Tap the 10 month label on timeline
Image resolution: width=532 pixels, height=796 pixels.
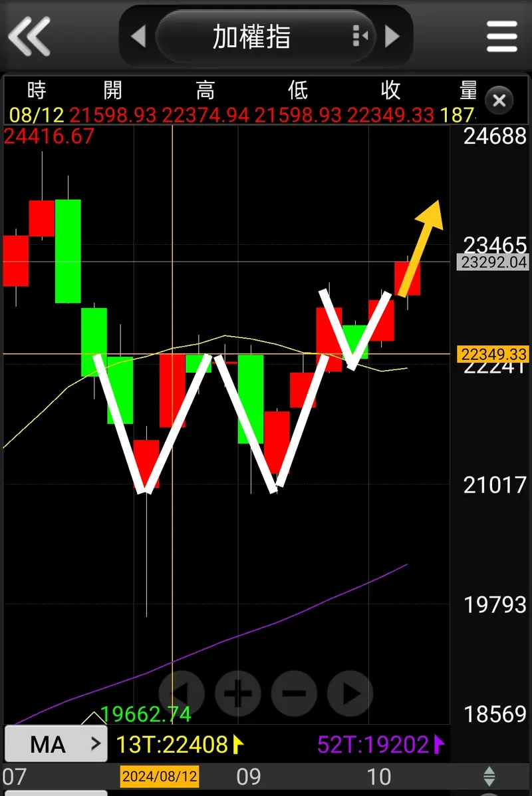tap(379, 776)
